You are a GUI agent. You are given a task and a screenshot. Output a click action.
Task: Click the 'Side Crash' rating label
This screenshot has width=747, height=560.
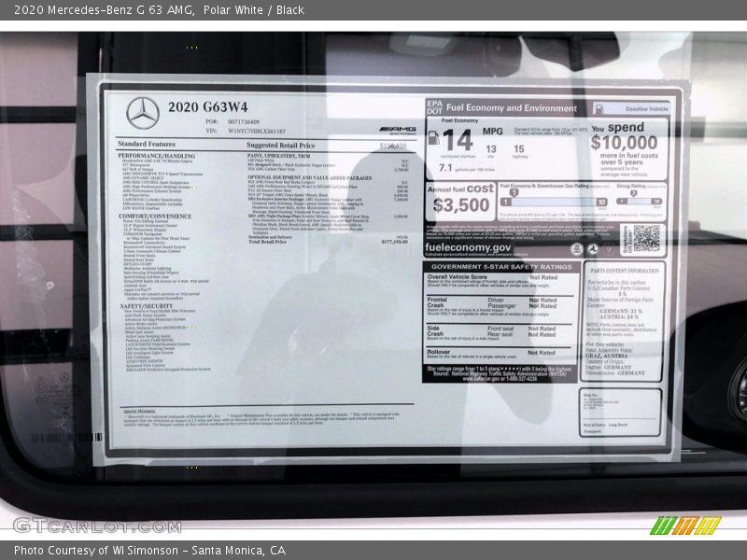pyautogui.click(x=435, y=331)
